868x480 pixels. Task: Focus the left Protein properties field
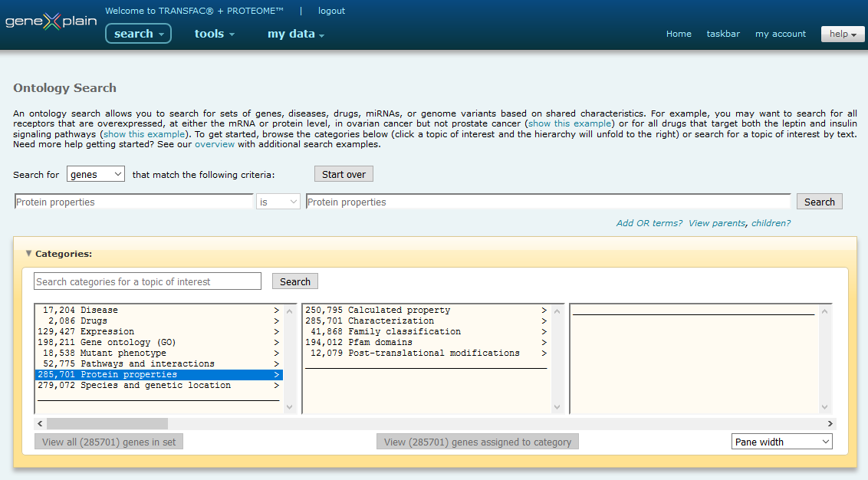tap(133, 202)
